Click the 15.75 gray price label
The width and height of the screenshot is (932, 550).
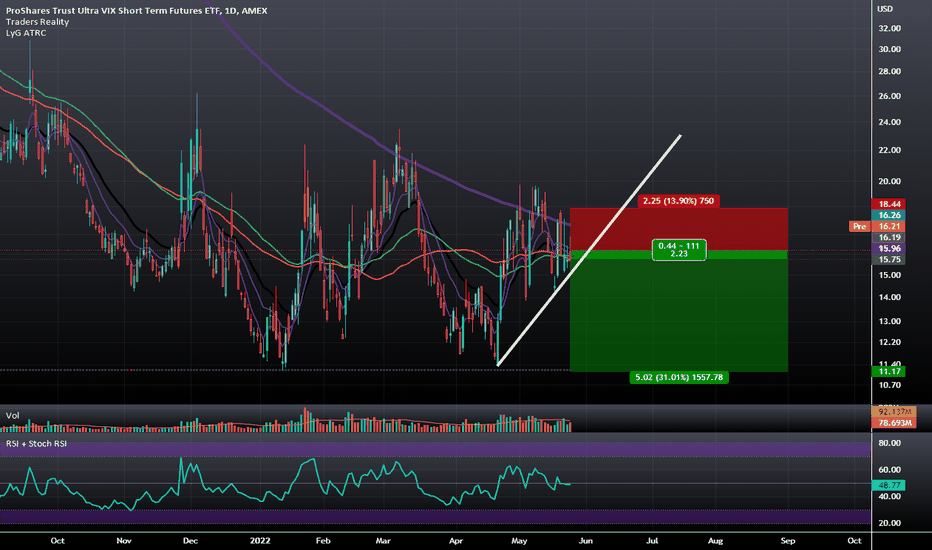(x=889, y=260)
